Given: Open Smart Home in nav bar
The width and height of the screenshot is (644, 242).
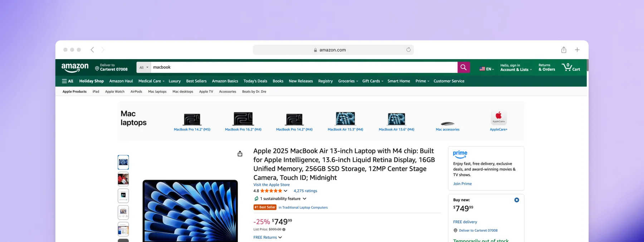Looking at the screenshot, I should pos(399,81).
